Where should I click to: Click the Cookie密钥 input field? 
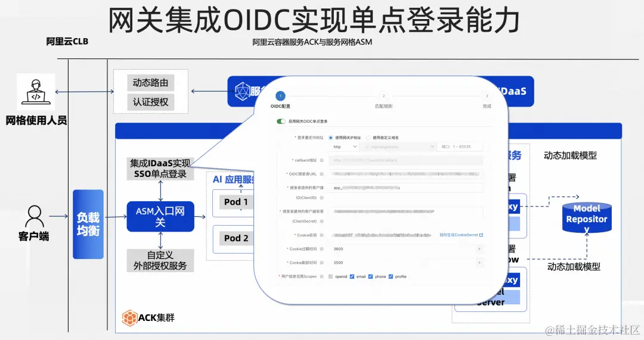(x=382, y=235)
